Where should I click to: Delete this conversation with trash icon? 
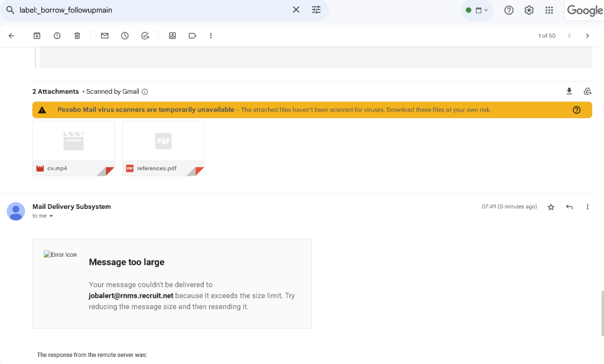tap(77, 36)
